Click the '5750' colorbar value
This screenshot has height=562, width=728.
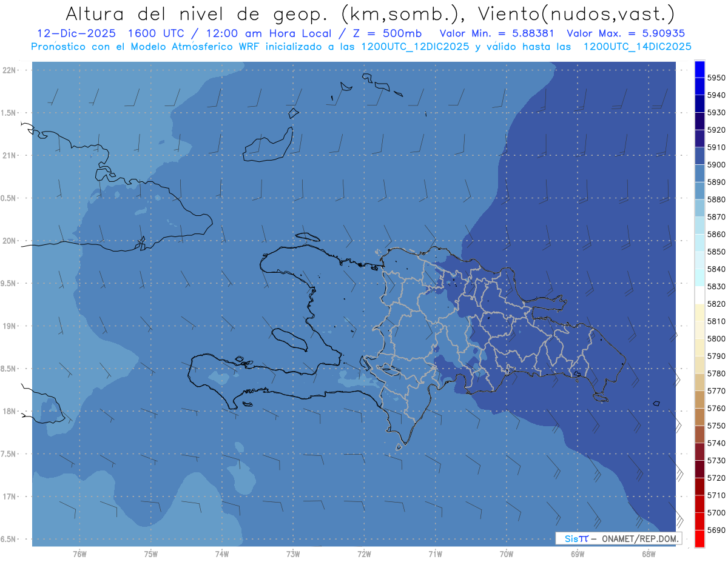716,426
